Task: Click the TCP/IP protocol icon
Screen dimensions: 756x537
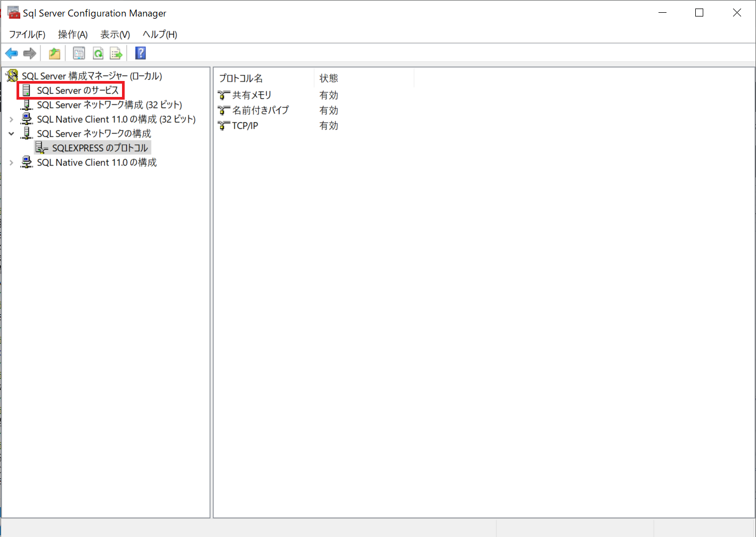Action: coord(224,126)
